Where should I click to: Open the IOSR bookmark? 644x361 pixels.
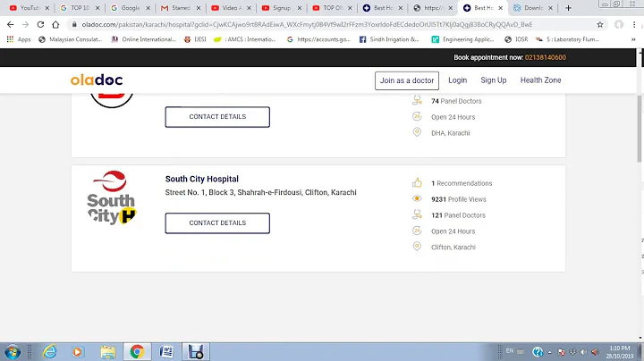pos(516,39)
